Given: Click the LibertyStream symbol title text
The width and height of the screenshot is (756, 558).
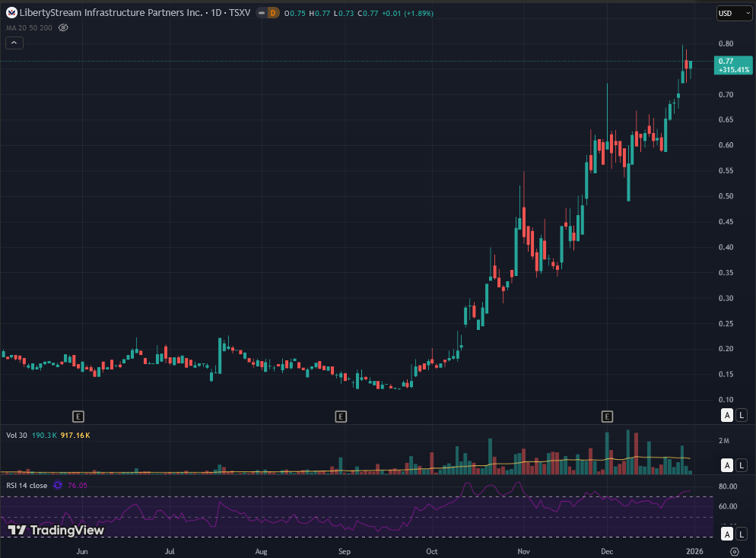Looking at the screenshot, I should point(135,13).
